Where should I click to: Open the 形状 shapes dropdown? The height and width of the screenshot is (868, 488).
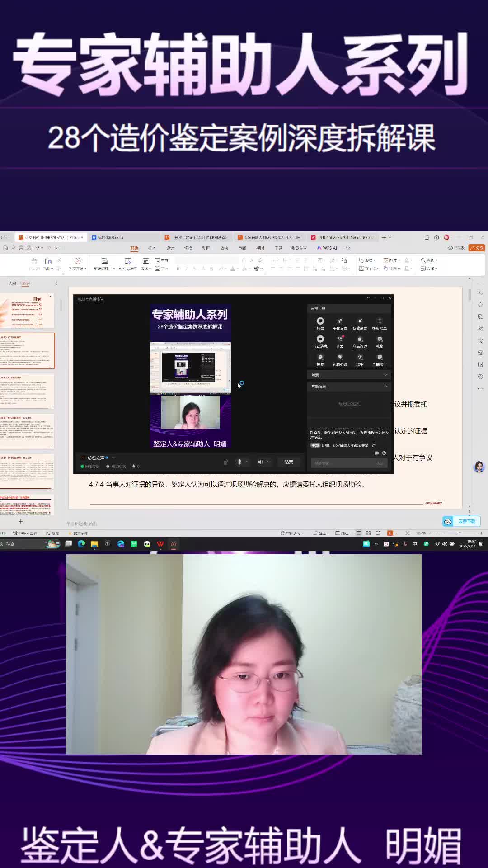point(367,260)
